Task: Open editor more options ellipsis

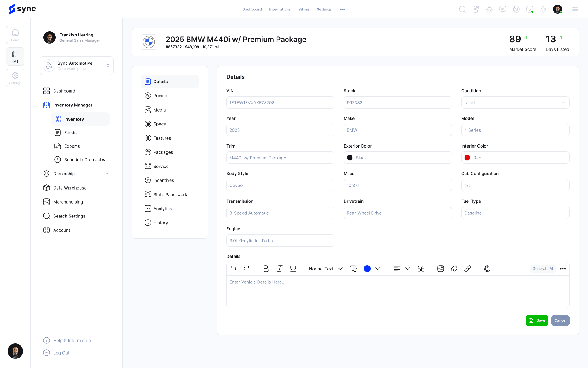Action: [563, 269]
